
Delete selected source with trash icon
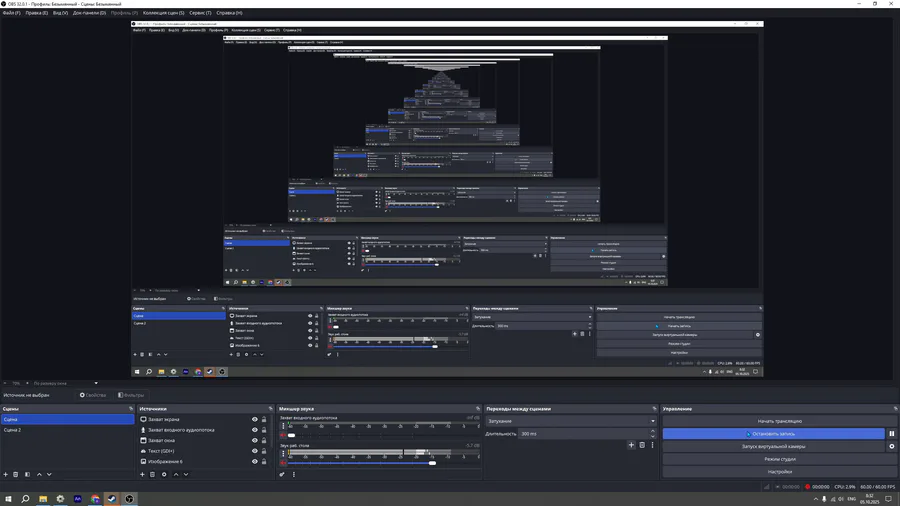[153, 474]
